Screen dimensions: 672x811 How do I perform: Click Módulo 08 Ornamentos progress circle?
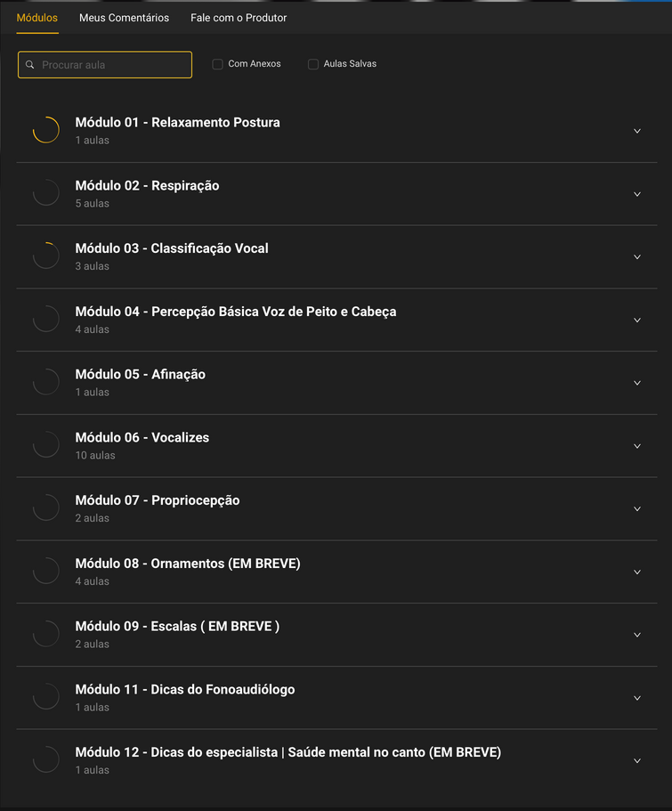coord(46,572)
